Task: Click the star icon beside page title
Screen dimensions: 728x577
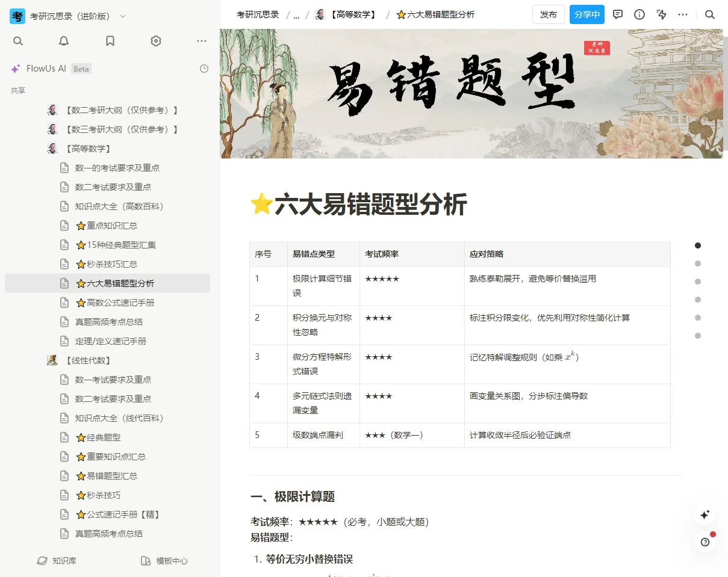Action: (261, 205)
